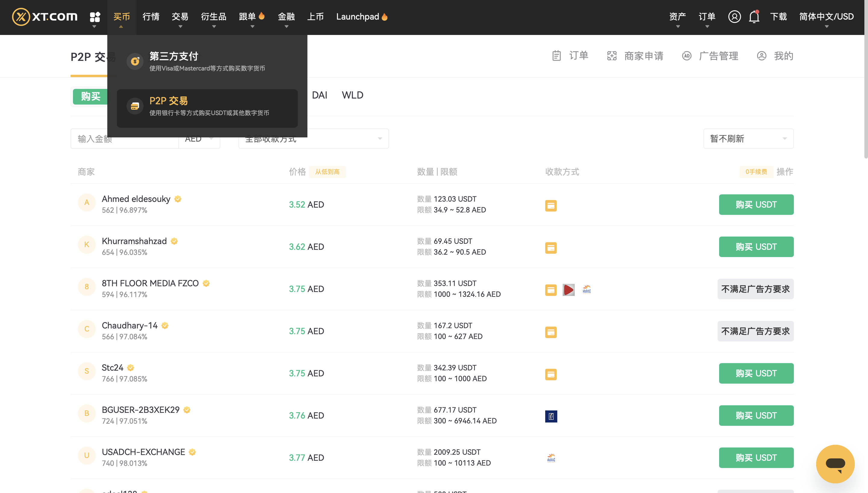This screenshot has width=868, height=493.
Task: Open 跟单 in navigation bar
Action: pos(252,17)
